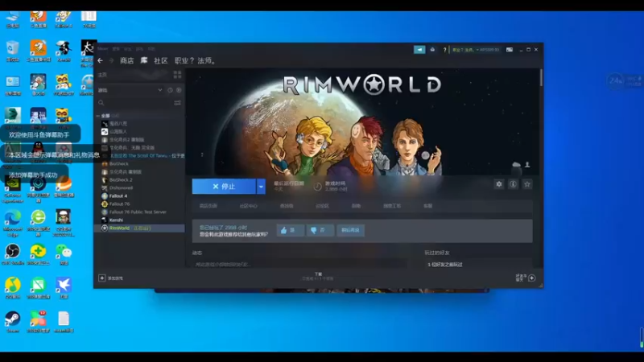The width and height of the screenshot is (644, 362).
Task: Select Fallout 76 Public Test Server
Action: pyautogui.click(x=138, y=212)
